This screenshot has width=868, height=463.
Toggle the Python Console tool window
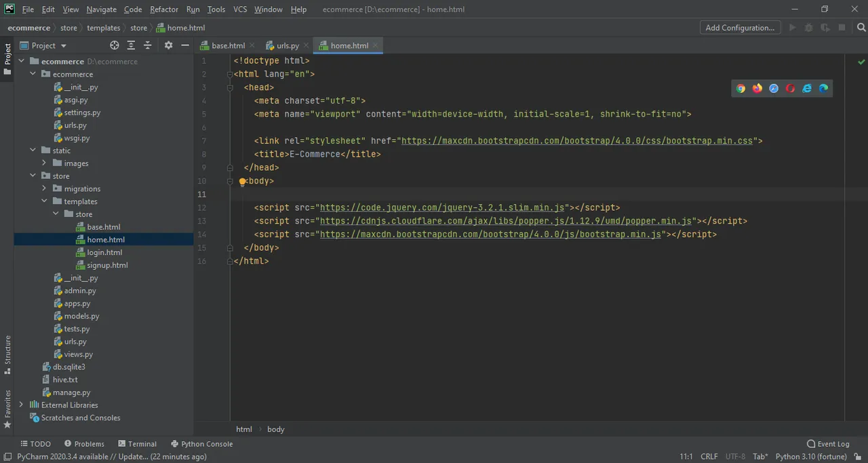tap(202, 444)
